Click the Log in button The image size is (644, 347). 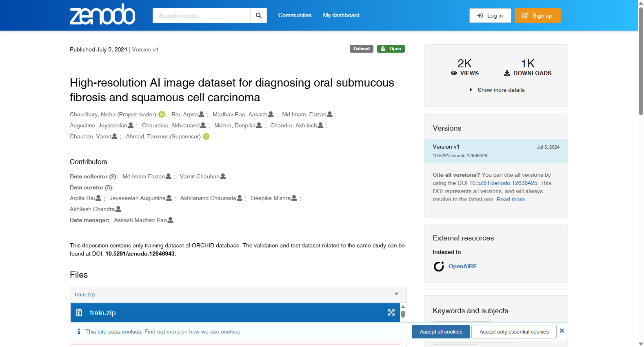point(490,16)
